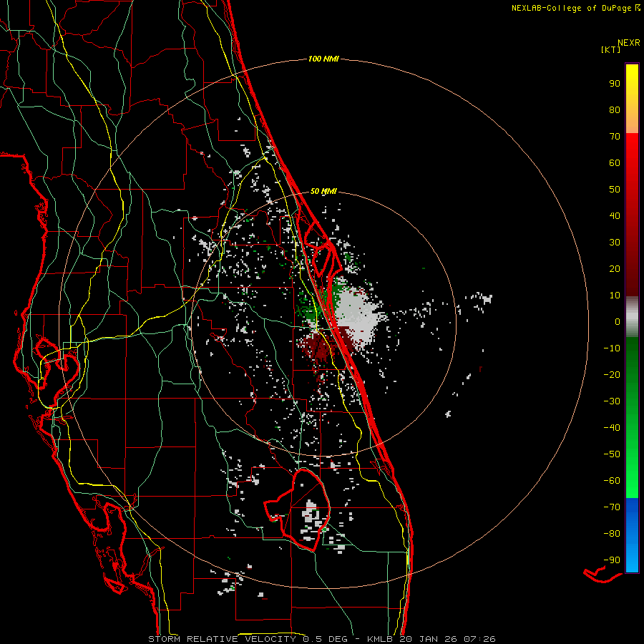Click the 30 value on the velocity scale
The height and width of the screenshot is (644, 644).
click(615, 243)
